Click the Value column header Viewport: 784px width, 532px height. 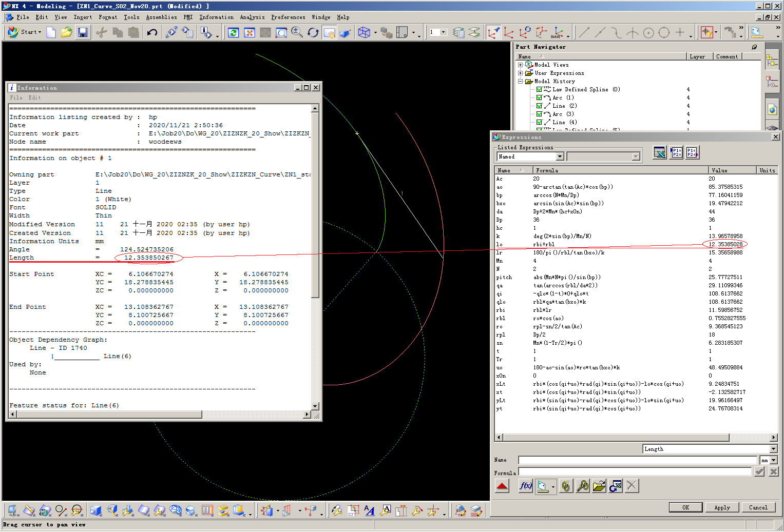[x=733, y=170]
